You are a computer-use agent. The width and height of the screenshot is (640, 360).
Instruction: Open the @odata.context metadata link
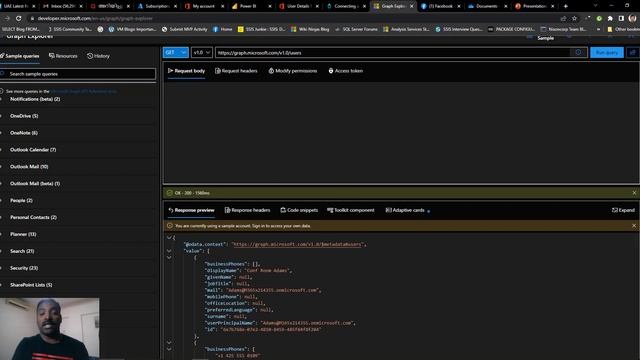(x=298, y=244)
